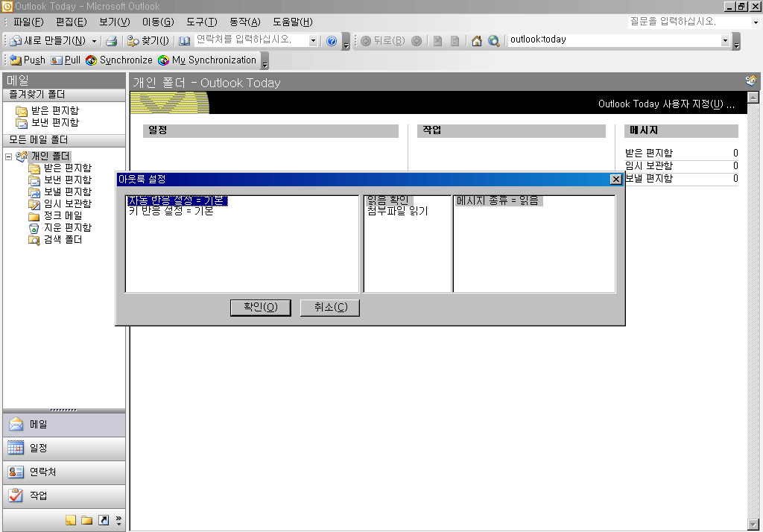This screenshot has height=532, width=763.
Task: Open the 도구(T) menu
Action: click(201, 22)
